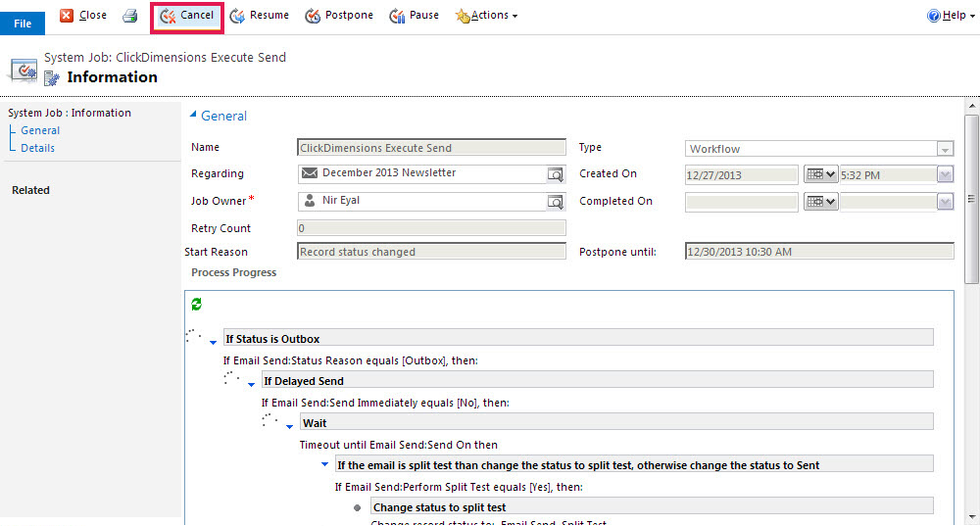Postpone the system job
The height and width of the screenshot is (526, 980).
339,16
